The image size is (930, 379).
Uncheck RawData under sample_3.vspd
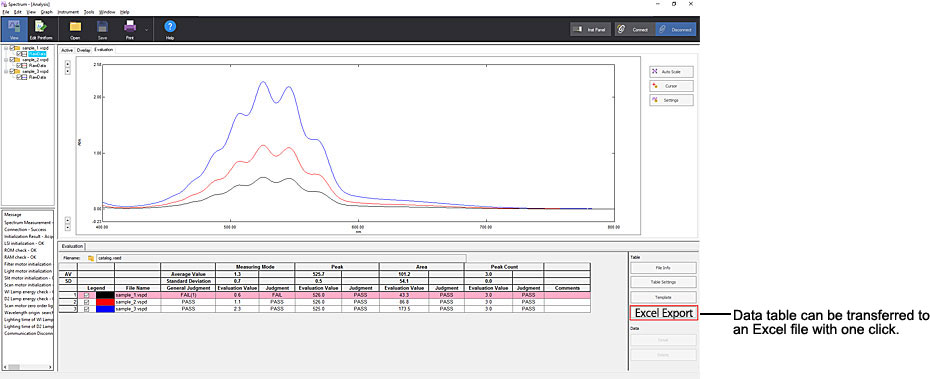[19, 77]
